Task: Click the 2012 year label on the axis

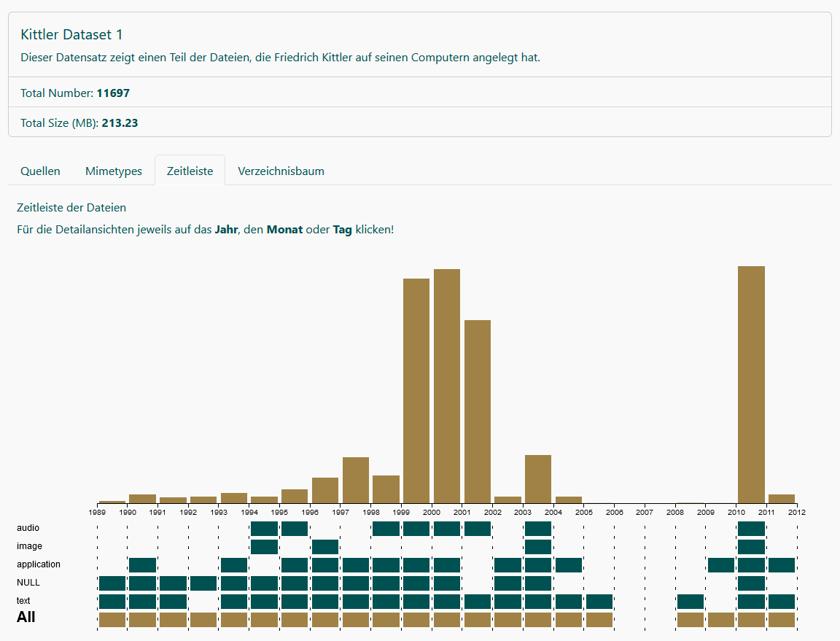Action: [796, 513]
